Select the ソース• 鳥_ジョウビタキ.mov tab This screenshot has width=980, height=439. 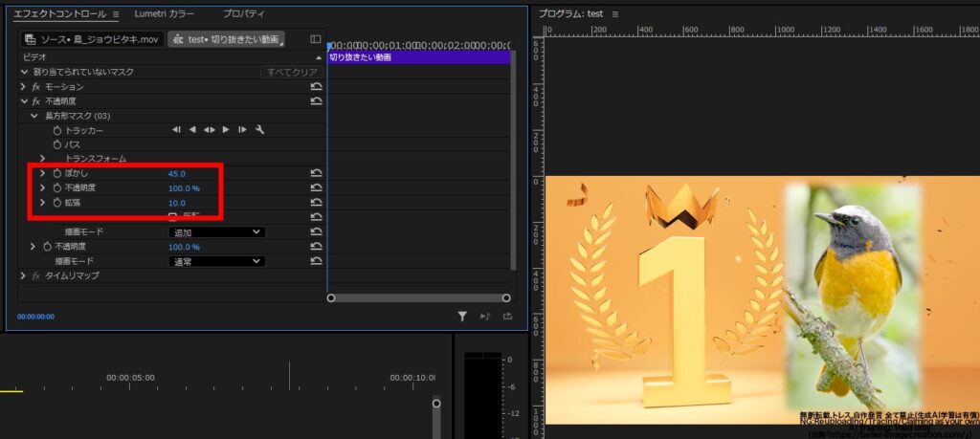(x=93, y=39)
